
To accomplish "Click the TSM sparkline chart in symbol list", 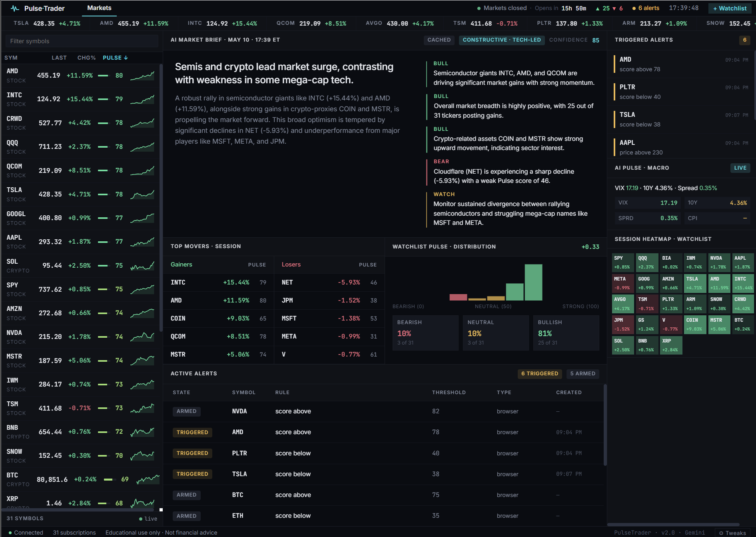I will [x=142, y=408].
